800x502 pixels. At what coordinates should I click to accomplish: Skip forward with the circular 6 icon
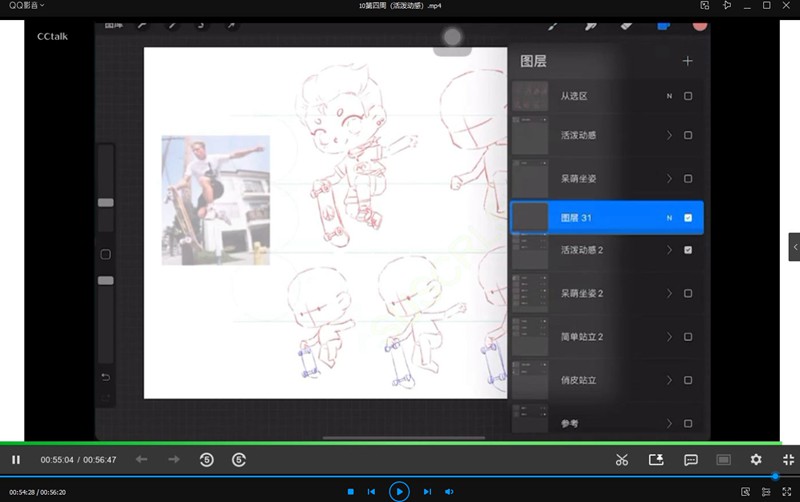[x=239, y=460]
